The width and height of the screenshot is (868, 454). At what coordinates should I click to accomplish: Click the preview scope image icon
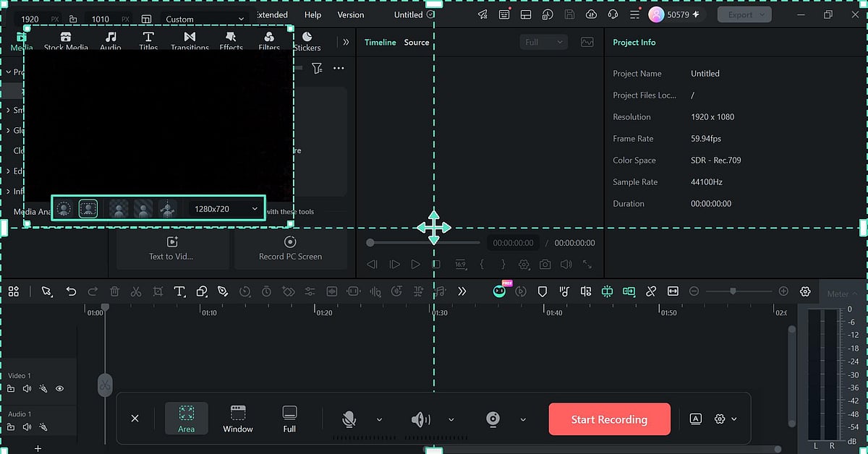[587, 42]
